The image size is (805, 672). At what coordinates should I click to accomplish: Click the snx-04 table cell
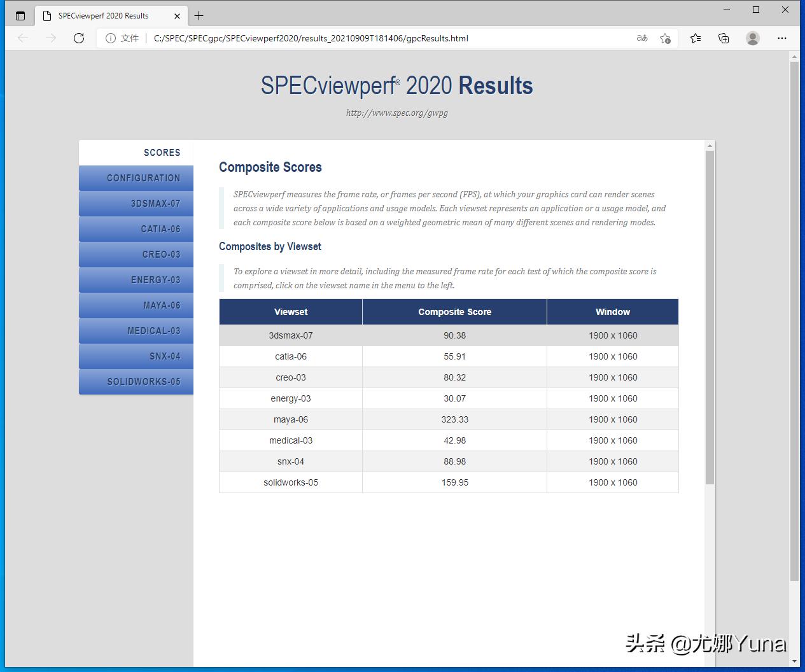tap(291, 461)
